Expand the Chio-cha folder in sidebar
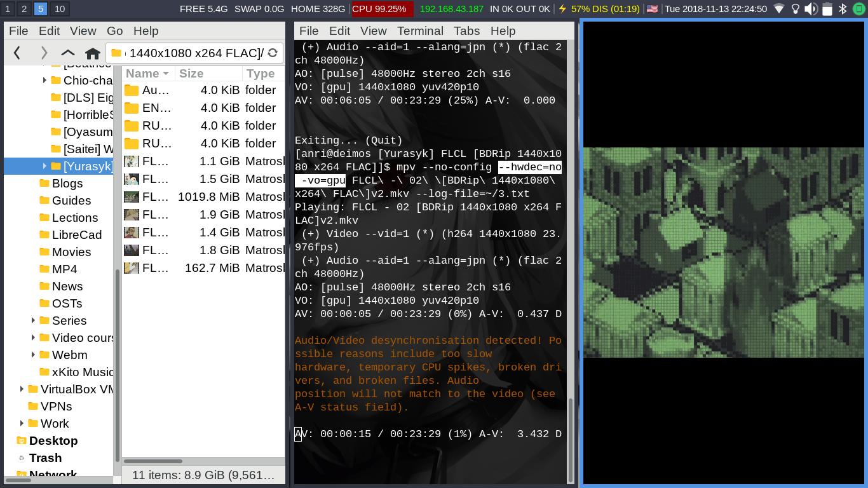 pyautogui.click(x=43, y=80)
